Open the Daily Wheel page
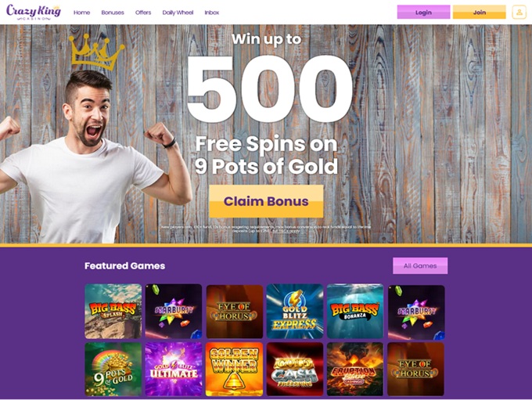Screen dimensions: 532x400 [x=178, y=13]
